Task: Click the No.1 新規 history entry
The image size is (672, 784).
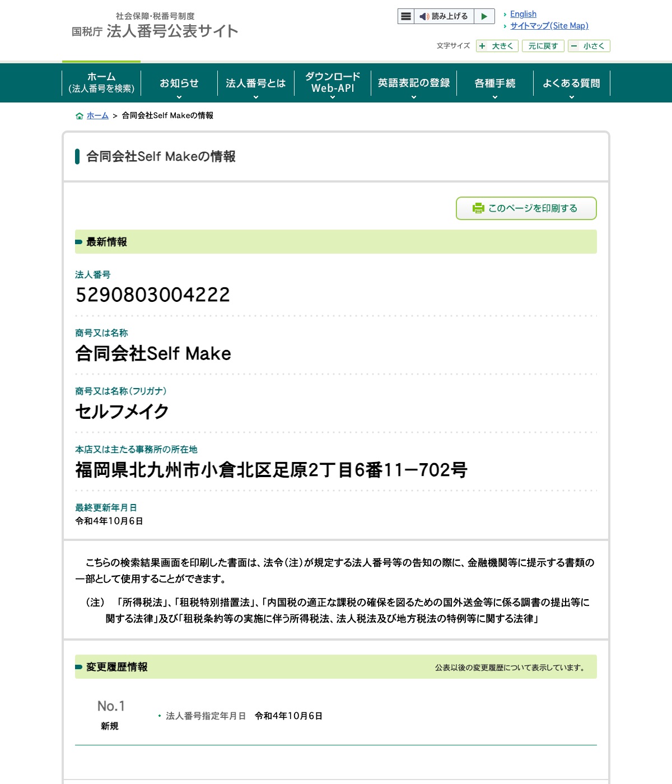Action: pyautogui.click(x=110, y=715)
